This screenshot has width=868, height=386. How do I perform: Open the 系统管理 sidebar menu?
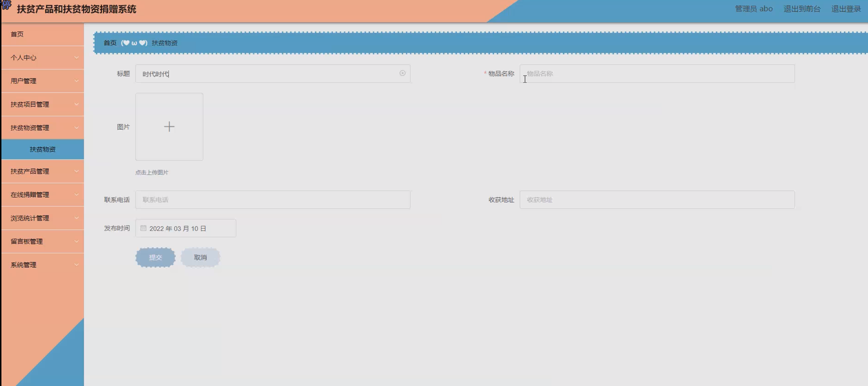click(43, 265)
